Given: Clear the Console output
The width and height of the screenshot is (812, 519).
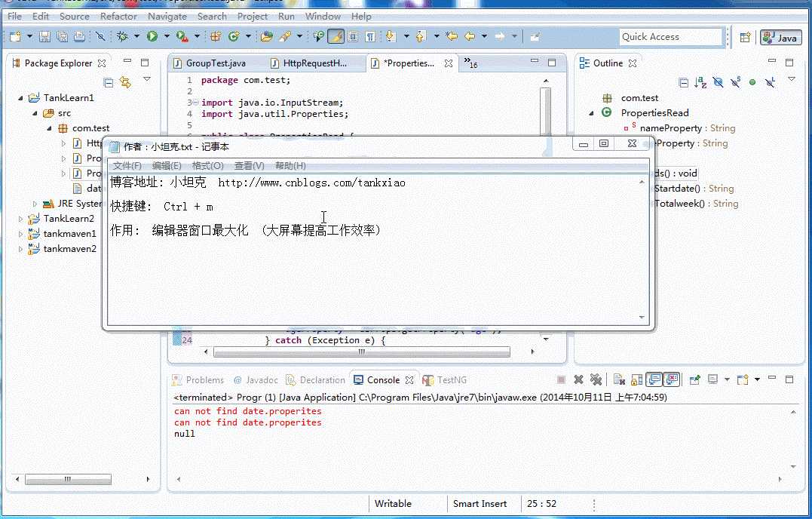Looking at the screenshot, I should coord(620,379).
